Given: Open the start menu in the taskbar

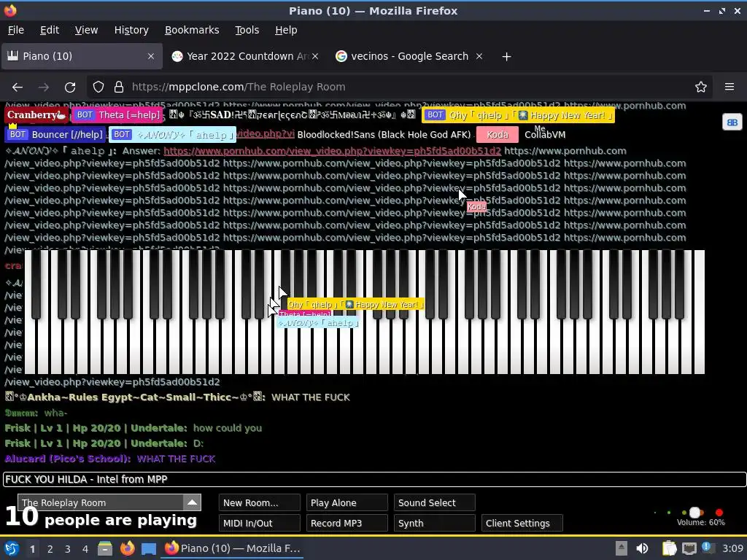Looking at the screenshot, I should pos(11,548).
